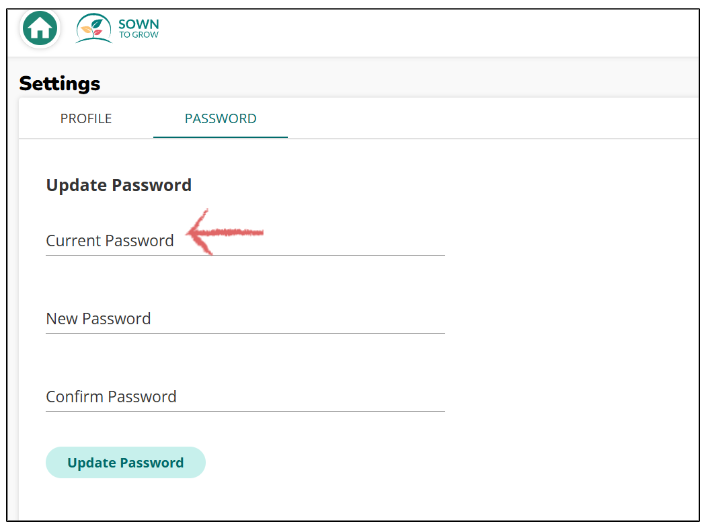Select the PASSWORD tab
Image resolution: width=705 pixels, height=530 pixels.
click(220, 118)
